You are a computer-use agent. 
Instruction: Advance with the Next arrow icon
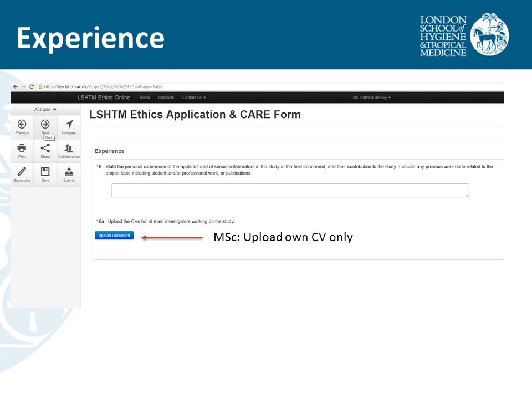point(45,124)
